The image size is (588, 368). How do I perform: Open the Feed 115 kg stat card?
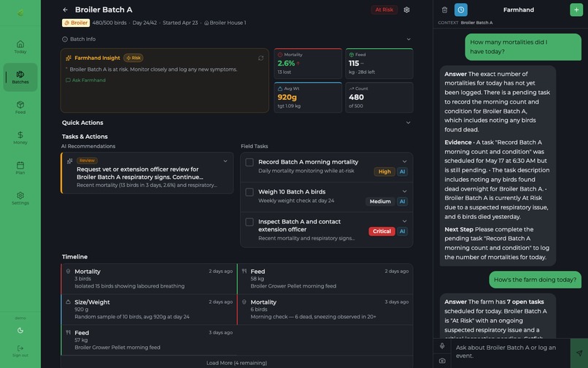coord(379,64)
